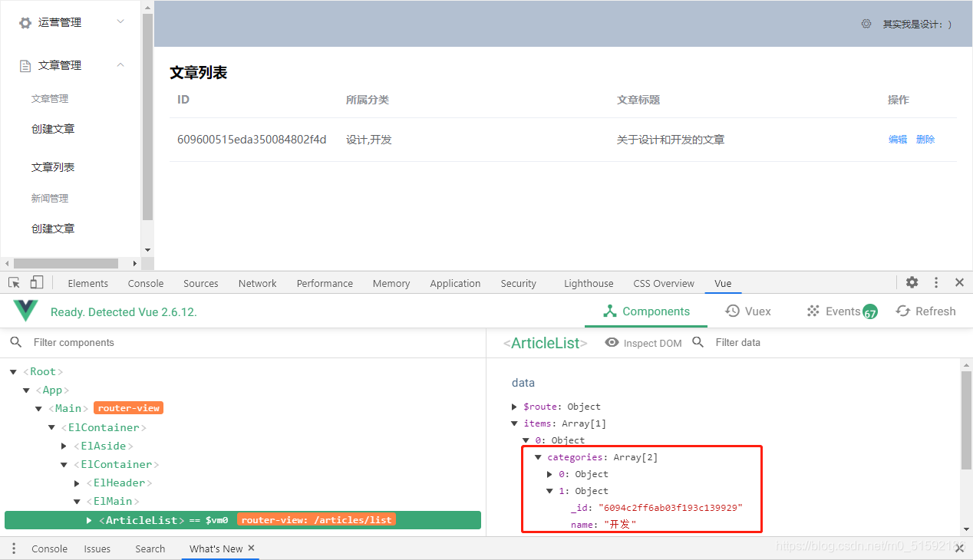Open the Memory tab
The height and width of the screenshot is (560, 973).
[391, 283]
